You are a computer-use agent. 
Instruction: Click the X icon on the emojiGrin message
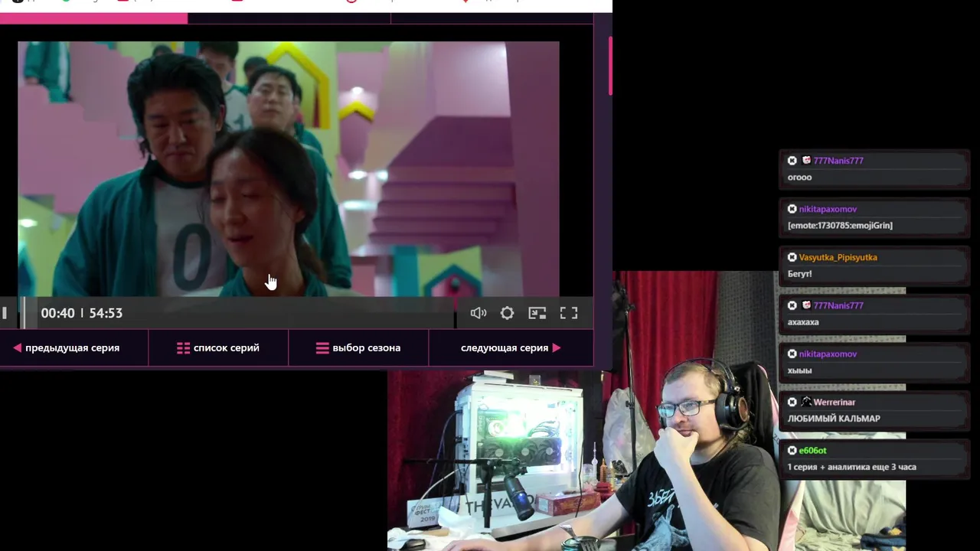click(x=792, y=209)
